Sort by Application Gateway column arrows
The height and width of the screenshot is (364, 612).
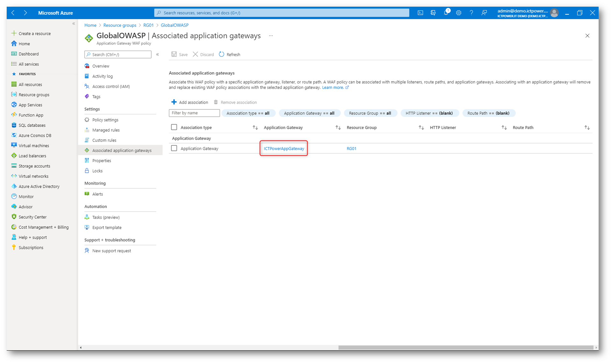pos(338,127)
